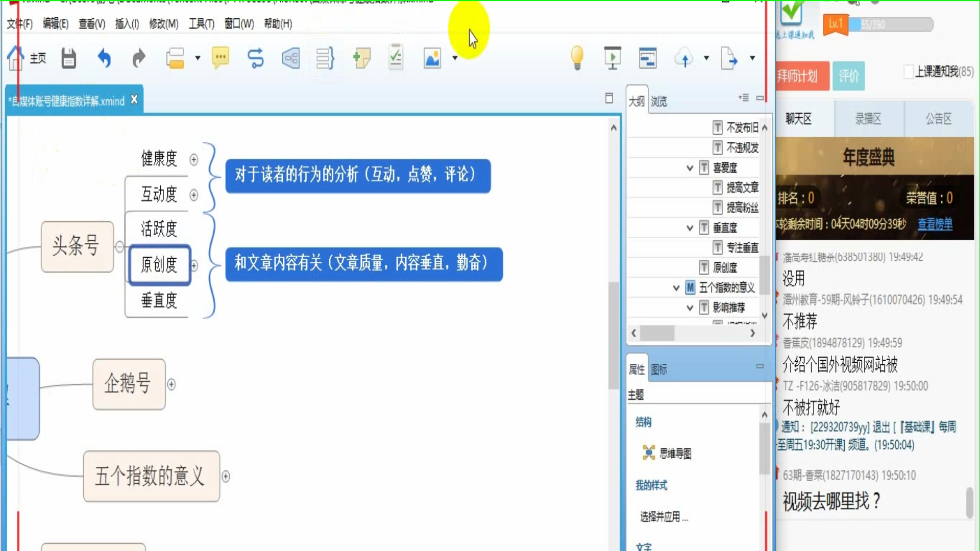
Task: Add a note with the yellow speech bubble icon
Action: [220, 58]
